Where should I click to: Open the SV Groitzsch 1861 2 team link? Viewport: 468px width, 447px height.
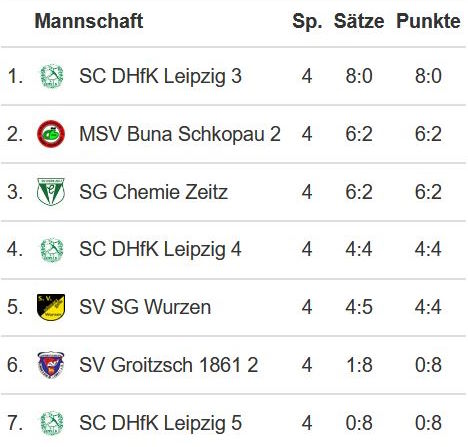pos(169,365)
